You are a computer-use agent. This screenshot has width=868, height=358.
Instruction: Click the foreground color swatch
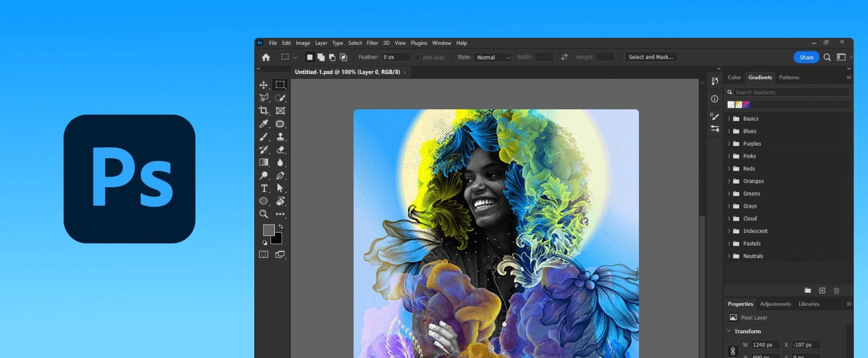pos(268,230)
